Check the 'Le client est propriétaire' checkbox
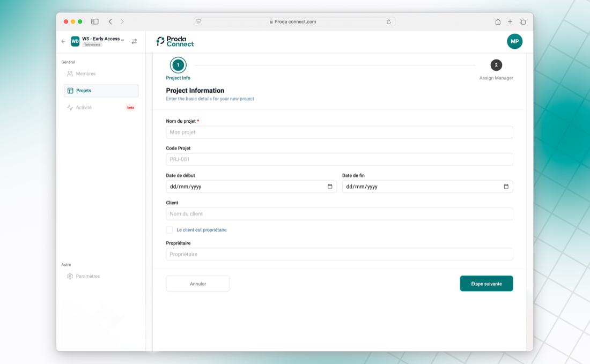 point(169,230)
